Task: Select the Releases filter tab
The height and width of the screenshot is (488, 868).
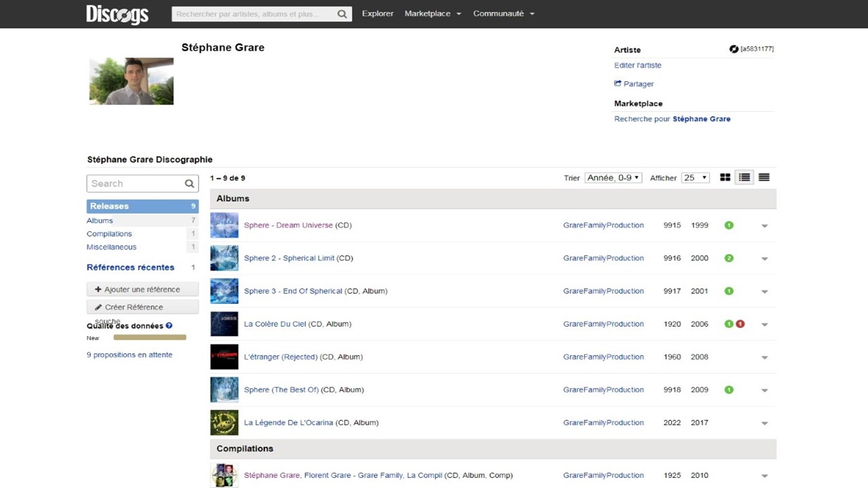Action: point(142,206)
